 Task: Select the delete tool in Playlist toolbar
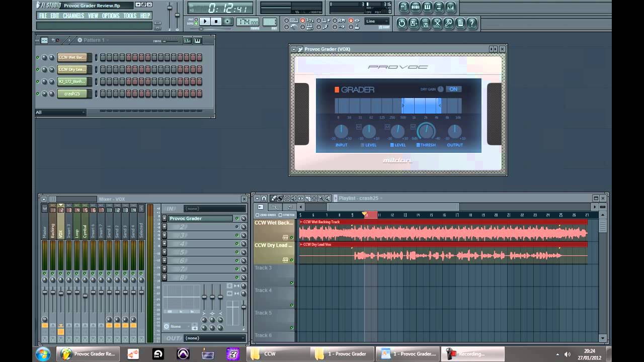[x=287, y=199]
